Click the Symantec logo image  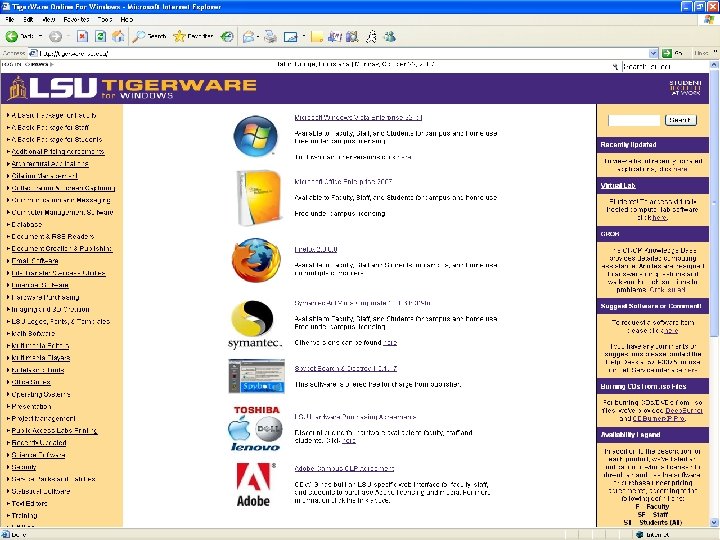click(x=255, y=324)
